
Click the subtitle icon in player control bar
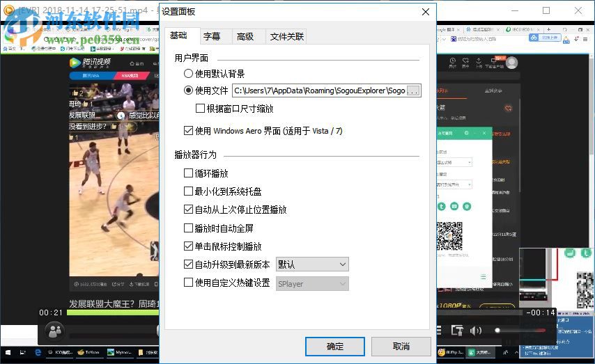(457, 331)
